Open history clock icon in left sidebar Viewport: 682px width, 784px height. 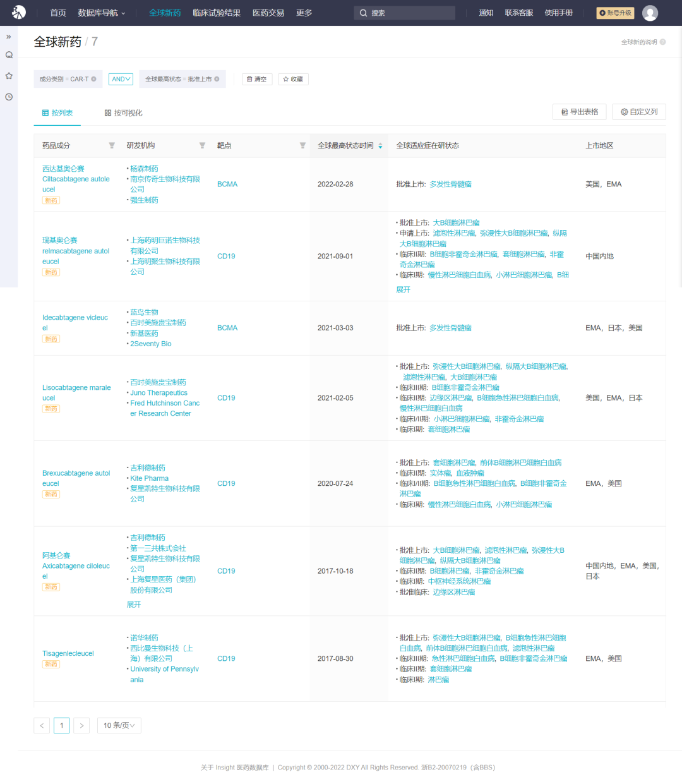(x=9, y=97)
